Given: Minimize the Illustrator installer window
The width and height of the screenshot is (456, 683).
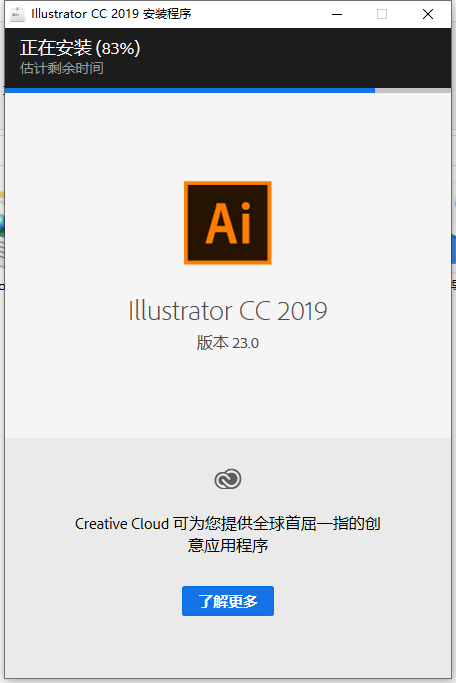Looking at the screenshot, I should [x=337, y=14].
